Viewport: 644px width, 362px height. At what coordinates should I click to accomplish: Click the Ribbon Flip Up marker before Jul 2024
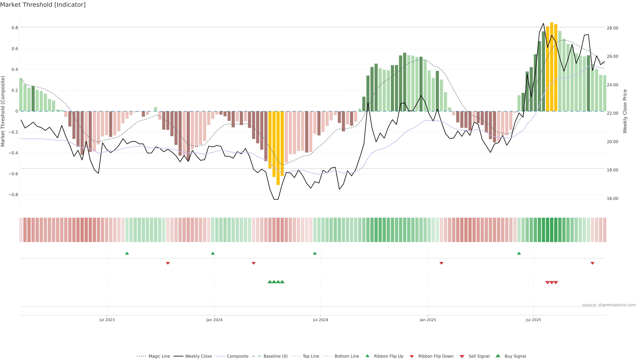pyautogui.click(x=315, y=253)
